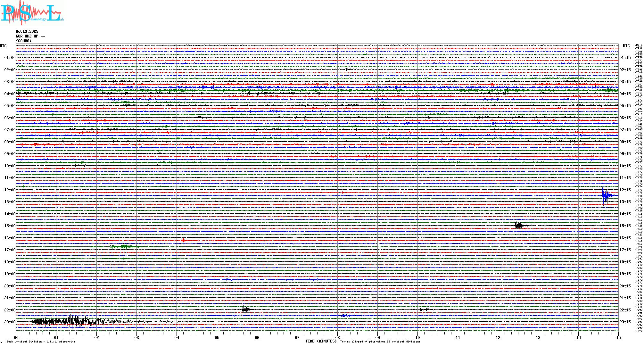
Task: Click the 12:00 hour label on left
Action: coord(10,190)
